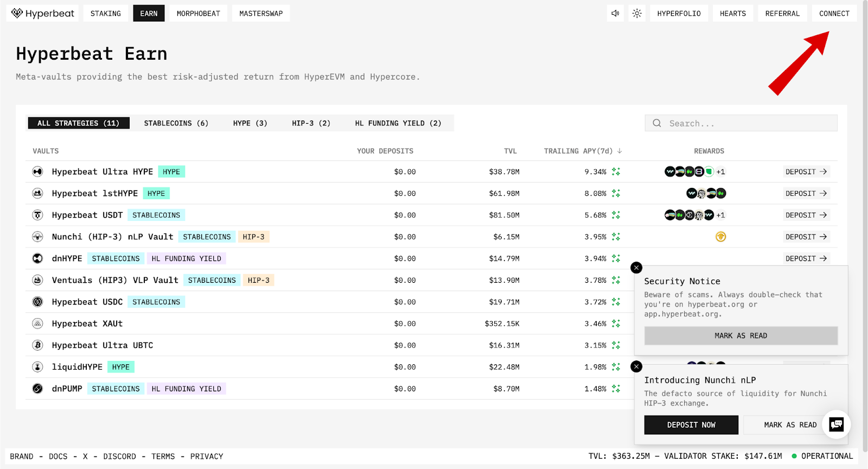
Task: Mark the Security Notice as read
Action: [x=741, y=335]
